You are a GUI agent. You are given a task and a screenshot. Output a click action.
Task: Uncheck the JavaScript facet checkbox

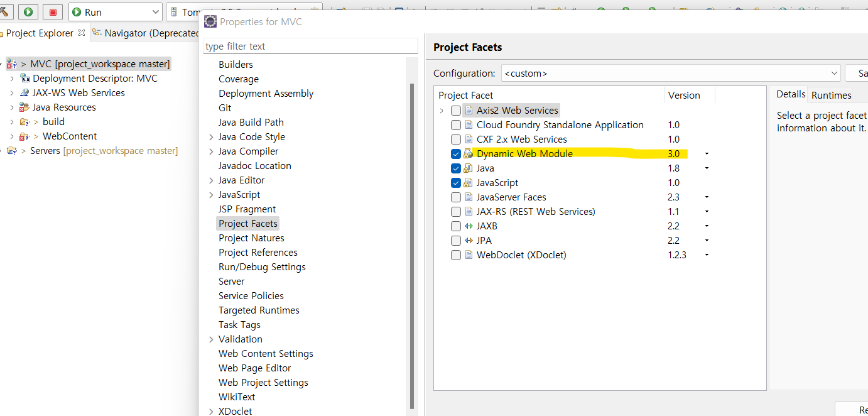pyautogui.click(x=456, y=183)
